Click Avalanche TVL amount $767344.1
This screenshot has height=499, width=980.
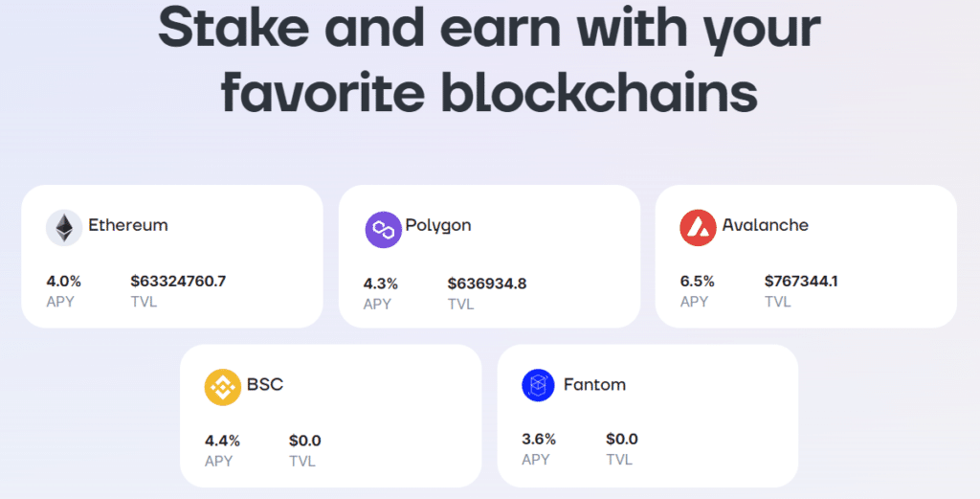tap(801, 282)
